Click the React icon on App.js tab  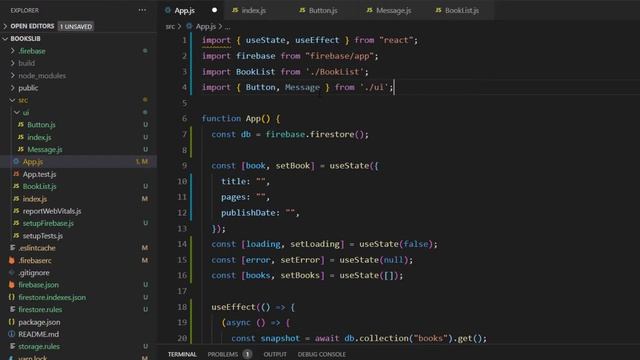click(x=168, y=10)
